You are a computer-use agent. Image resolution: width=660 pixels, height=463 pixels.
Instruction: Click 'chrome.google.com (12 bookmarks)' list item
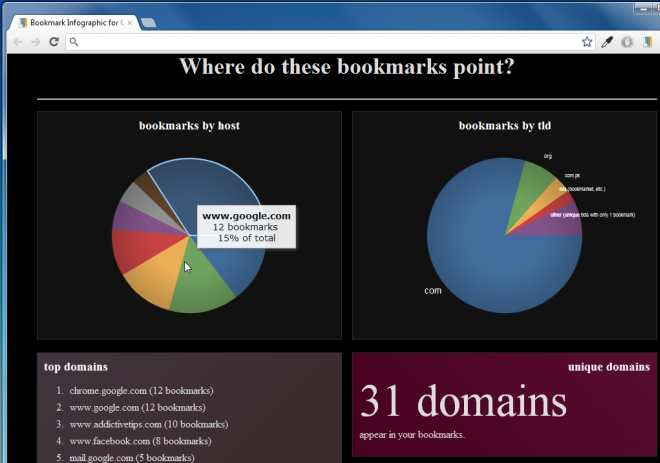(x=141, y=391)
